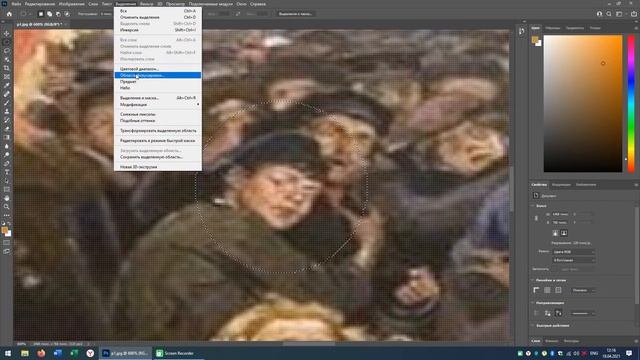Screen dimensions: 640x360
Task: Select the Type tool
Action: point(7,172)
